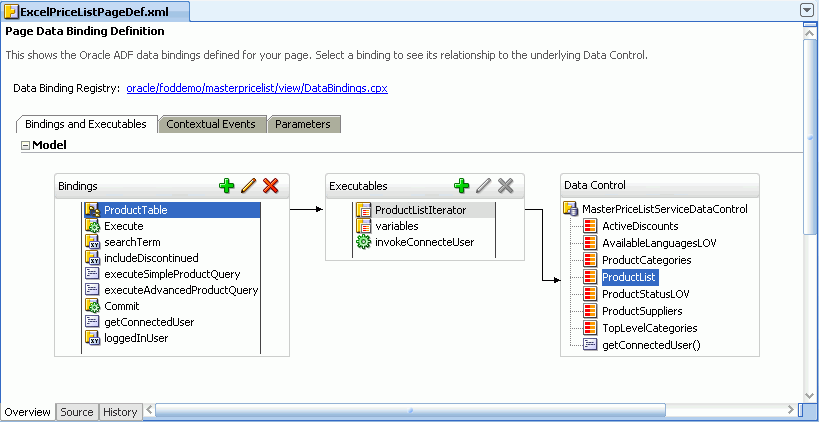Image resolution: width=819 pixels, height=422 pixels.
Task: Select TopLevelCategories in Data Control
Action: (x=650, y=328)
